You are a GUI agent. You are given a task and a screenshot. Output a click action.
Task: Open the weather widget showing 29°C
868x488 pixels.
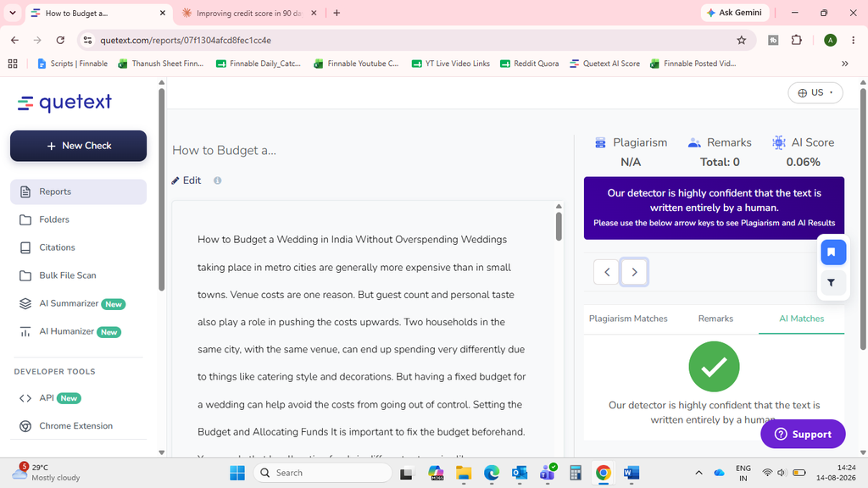46,473
